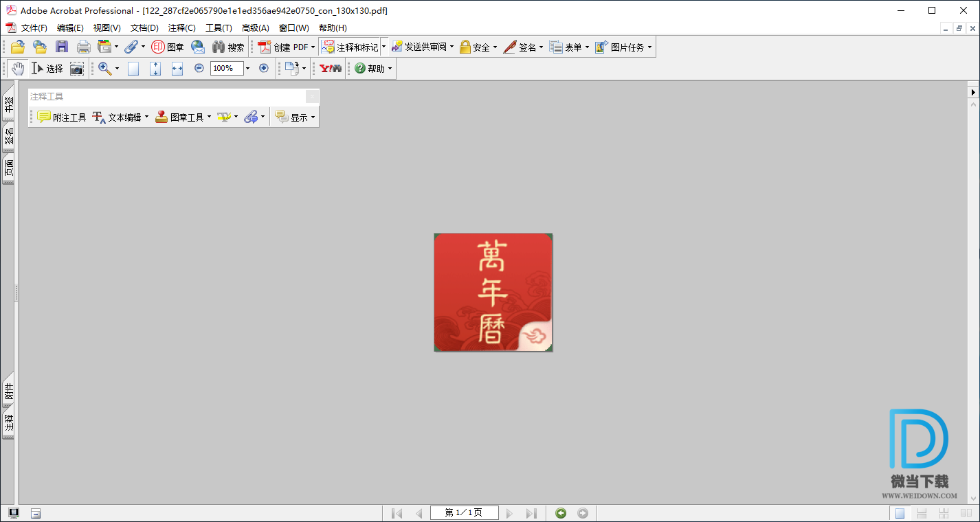Open the 安全 security menu
This screenshot has width=980, height=522.
pyautogui.click(x=478, y=47)
